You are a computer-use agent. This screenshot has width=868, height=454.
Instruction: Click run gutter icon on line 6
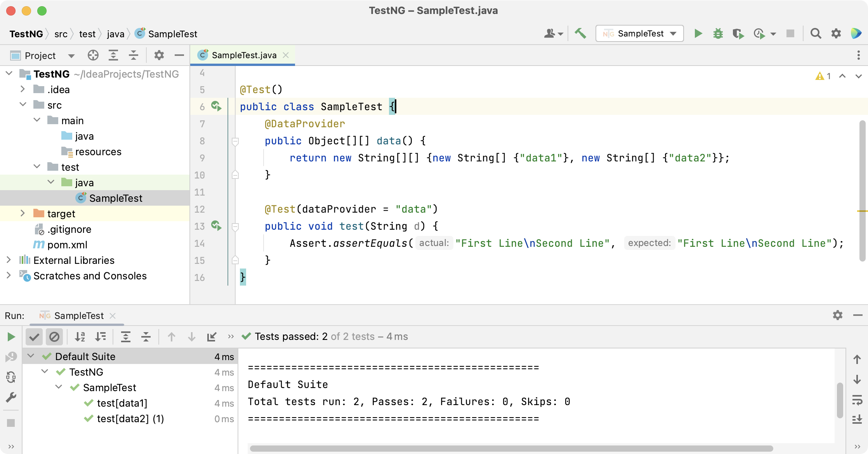point(216,106)
